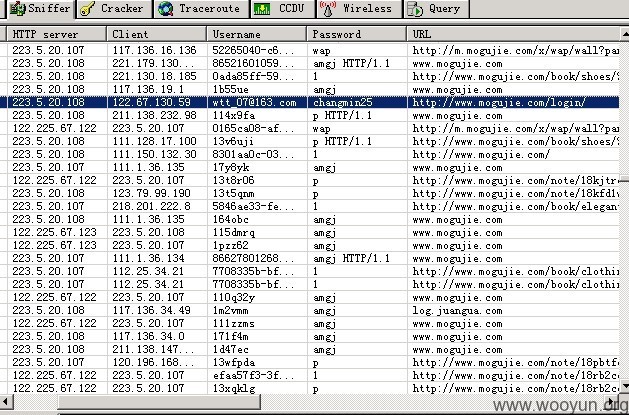Click username 13v6uji cell
Screen dimensions: 629x415
[257, 142]
